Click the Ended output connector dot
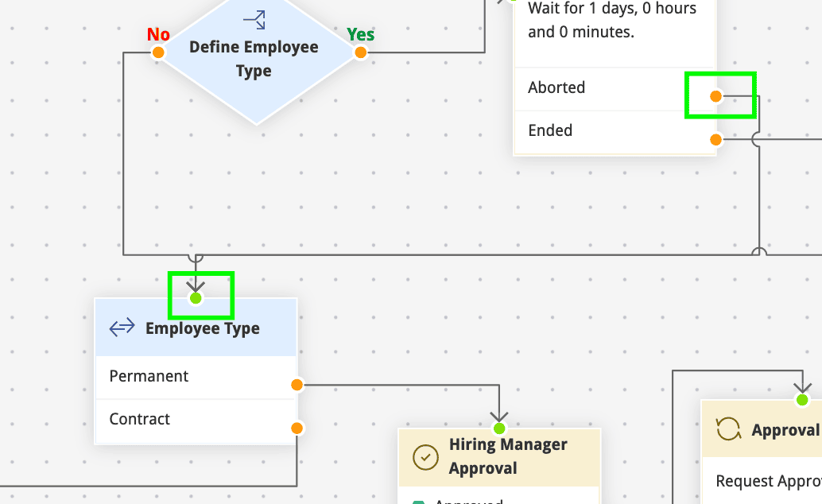Viewport: 822px width, 504px height. pyautogui.click(x=715, y=140)
